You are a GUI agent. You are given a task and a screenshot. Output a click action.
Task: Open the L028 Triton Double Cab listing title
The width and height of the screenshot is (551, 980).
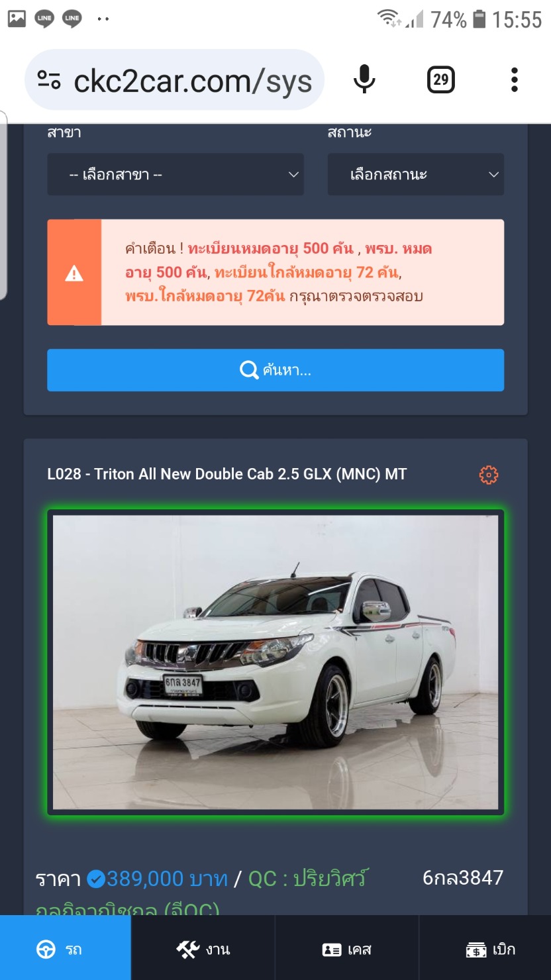227,474
